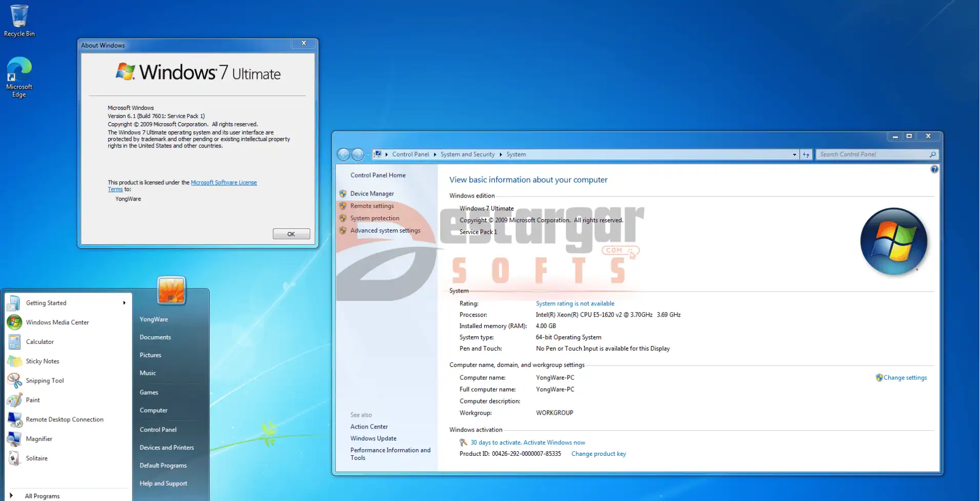Click the help question mark icon
The width and height of the screenshot is (980, 501).
934,169
